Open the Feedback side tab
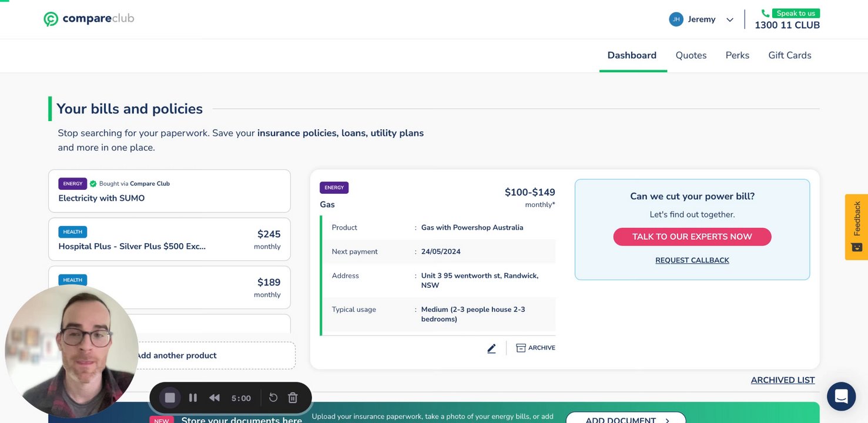 pyautogui.click(x=856, y=226)
